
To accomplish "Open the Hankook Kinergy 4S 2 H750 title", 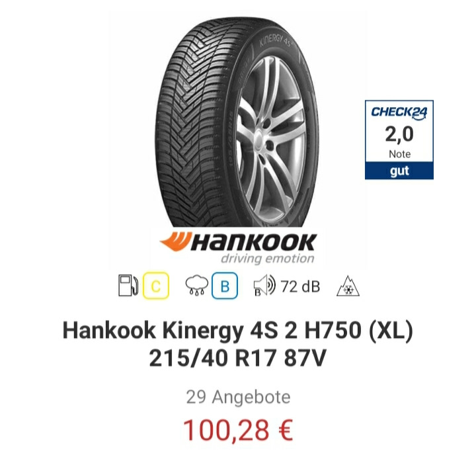I will click(238, 330).
